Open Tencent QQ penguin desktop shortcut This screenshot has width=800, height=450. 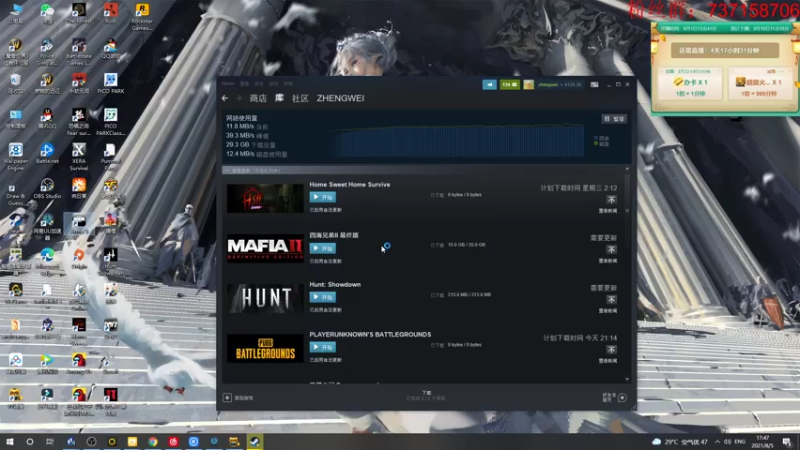(x=47, y=118)
